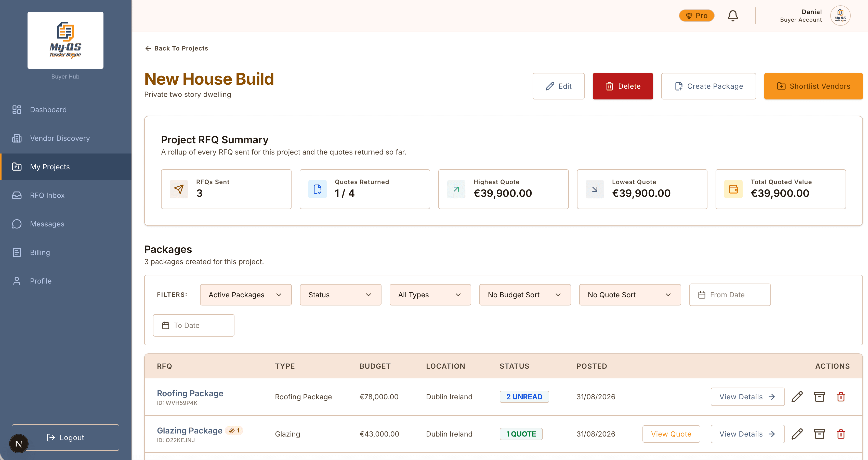Click the pencil icon for Roofing Package
The height and width of the screenshot is (460, 868).
[x=797, y=397]
